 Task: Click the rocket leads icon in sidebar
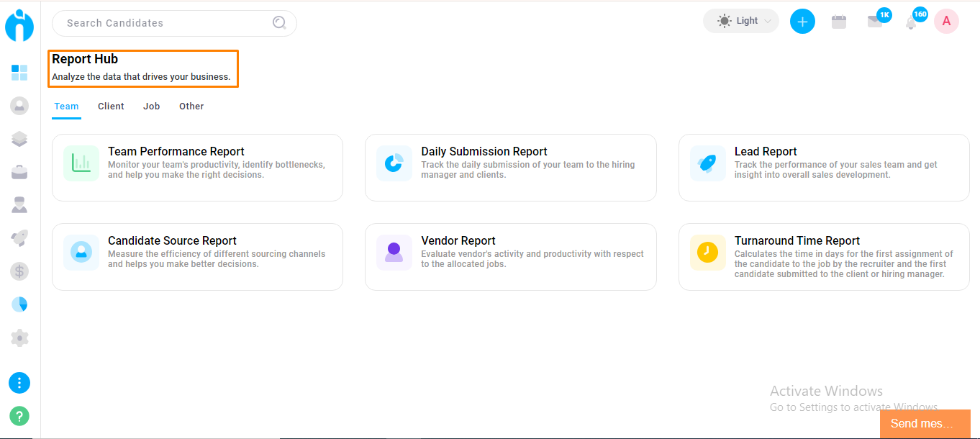[x=19, y=238]
